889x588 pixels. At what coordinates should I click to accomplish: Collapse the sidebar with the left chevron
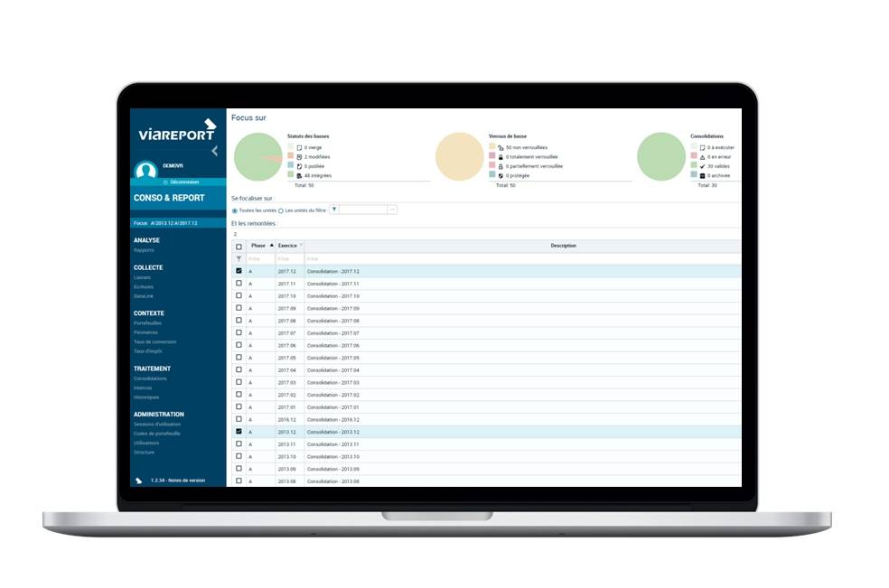[x=214, y=151]
